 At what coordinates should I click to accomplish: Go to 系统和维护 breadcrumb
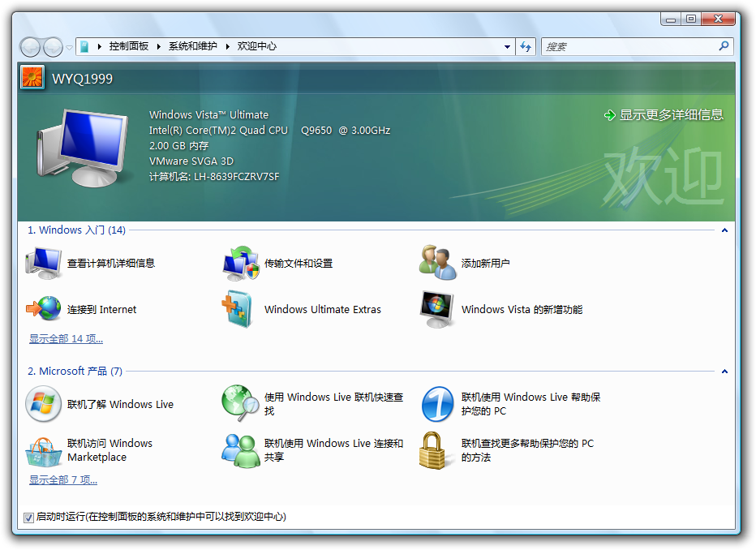pos(192,46)
